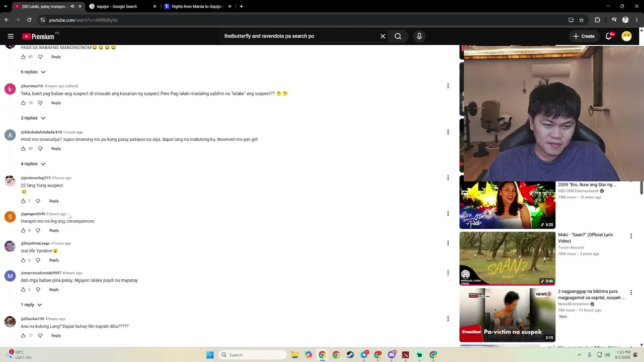Like the comment by @DepAhnaLeego
This screenshot has width=644, height=362.
(x=23, y=260)
